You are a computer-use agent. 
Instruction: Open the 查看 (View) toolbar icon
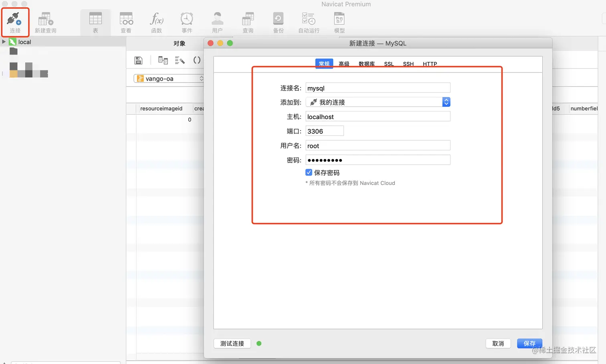click(x=126, y=22)
